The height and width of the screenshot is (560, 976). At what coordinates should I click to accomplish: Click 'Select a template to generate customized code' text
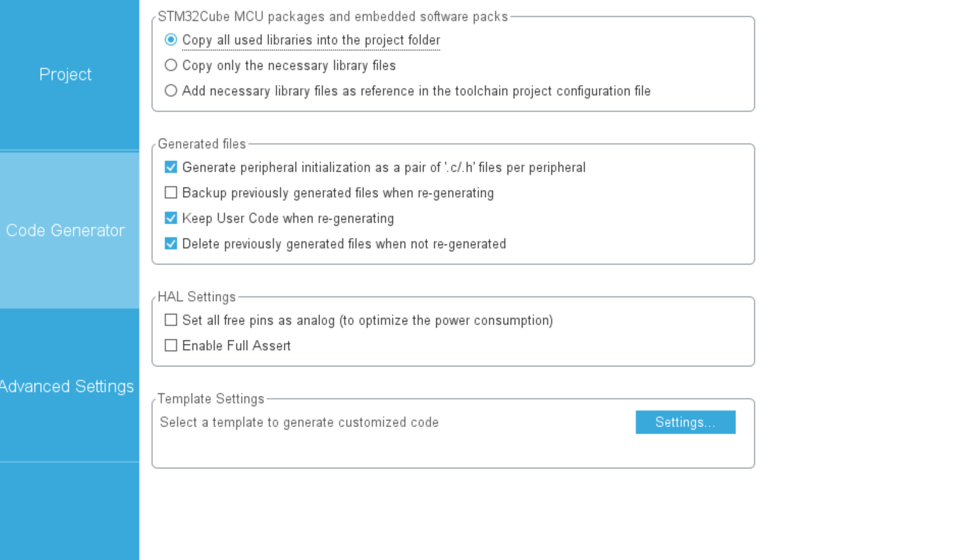point(299,422)
